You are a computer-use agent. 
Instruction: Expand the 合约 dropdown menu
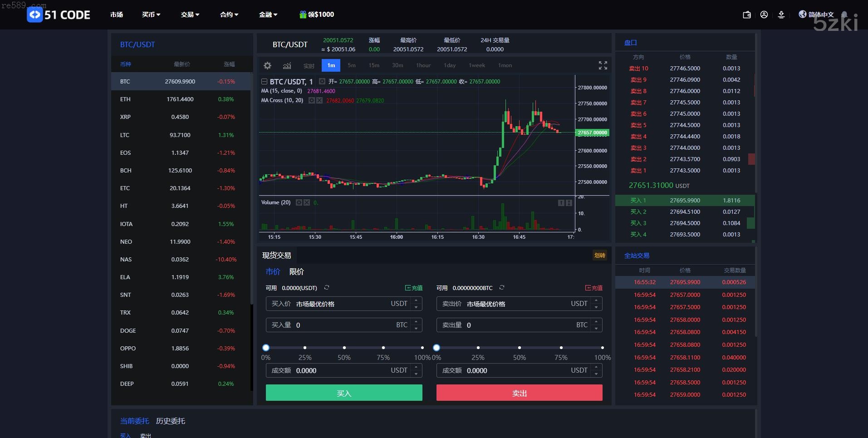(229, 15)
